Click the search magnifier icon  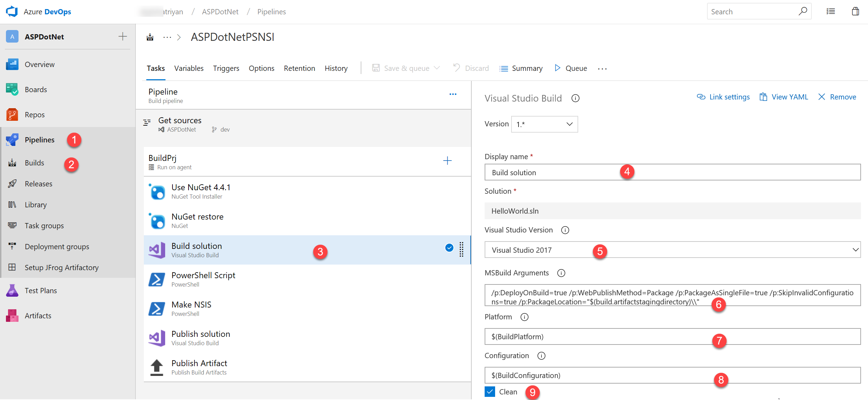point(803,12)
